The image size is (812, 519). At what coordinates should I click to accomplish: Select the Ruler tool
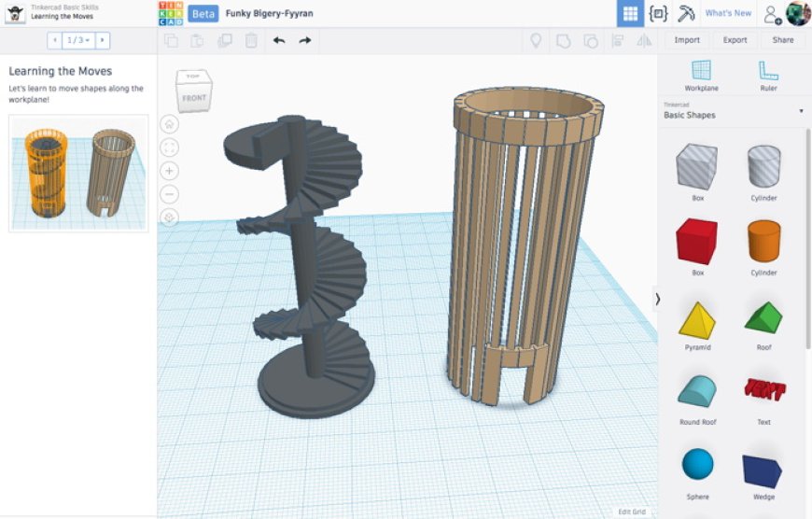click(768, 75)
